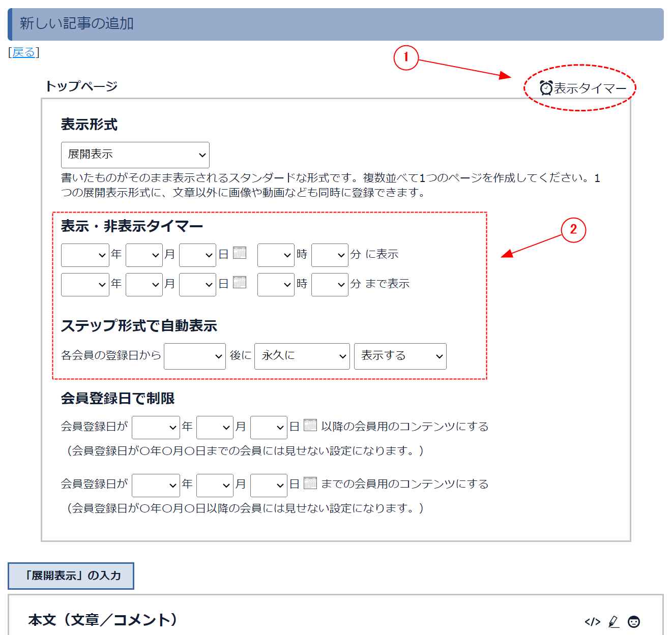Click the 各会員の登録日から label

(x=111, y=355)
